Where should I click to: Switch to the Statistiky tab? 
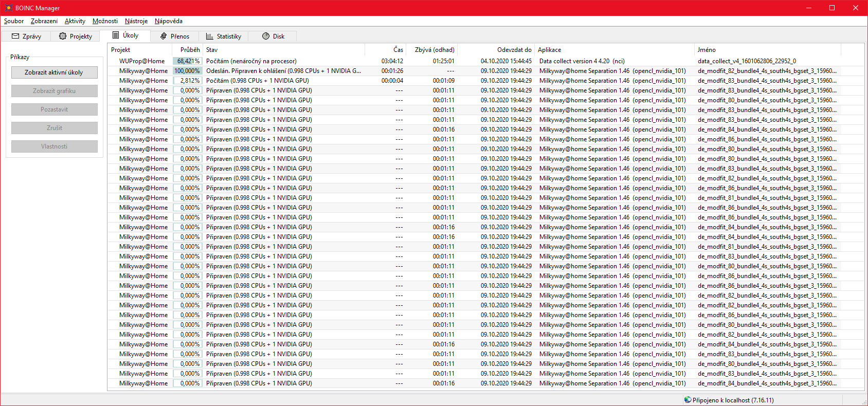(224, 36)
